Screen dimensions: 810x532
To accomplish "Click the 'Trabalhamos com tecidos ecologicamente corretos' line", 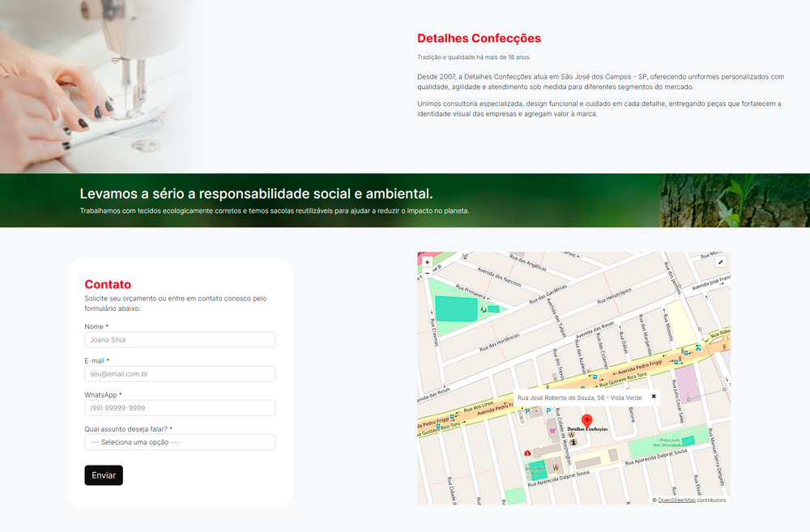I will (x=275, y=211).
